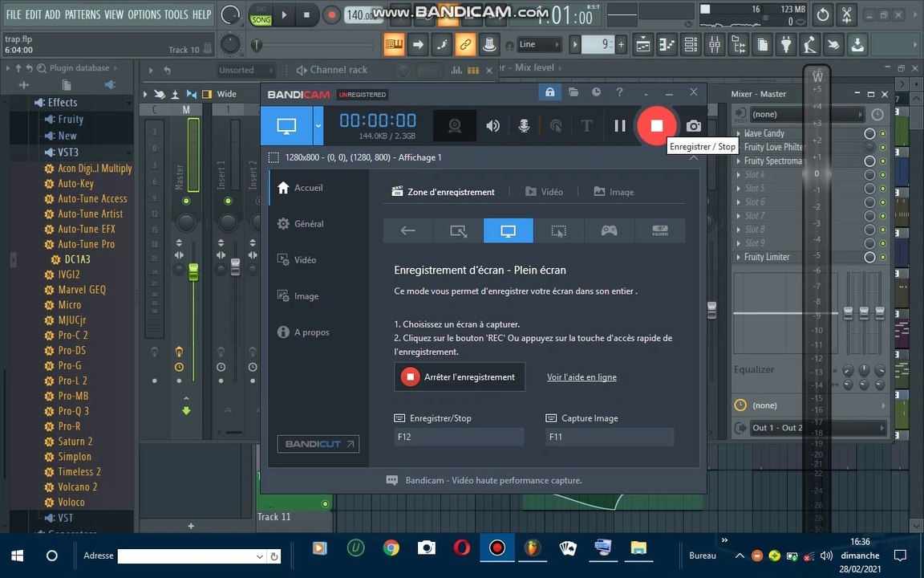Open the Channel rack icon in FL toolbar
Viewport: 924px width, 578px height.
tap(691, 45)
